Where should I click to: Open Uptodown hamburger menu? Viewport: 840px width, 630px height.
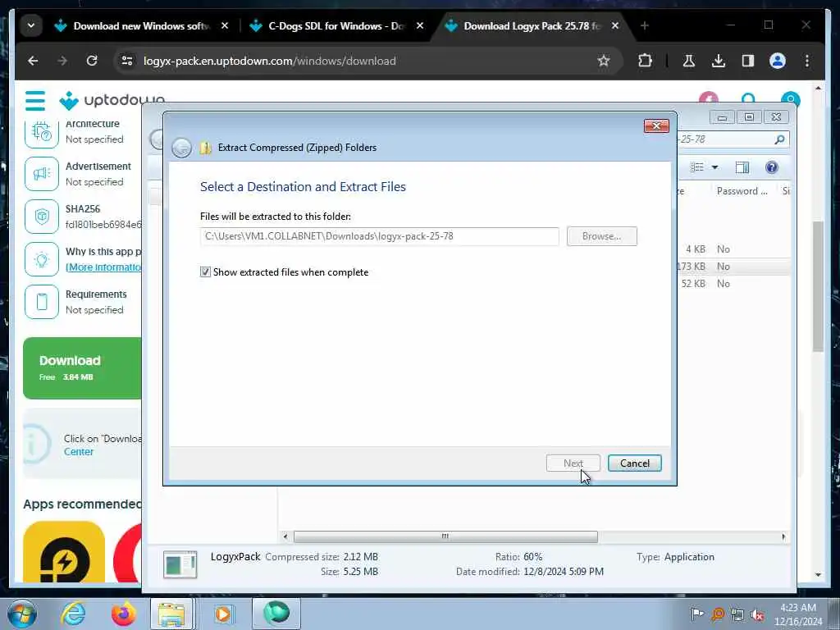(x=35, y=100)
